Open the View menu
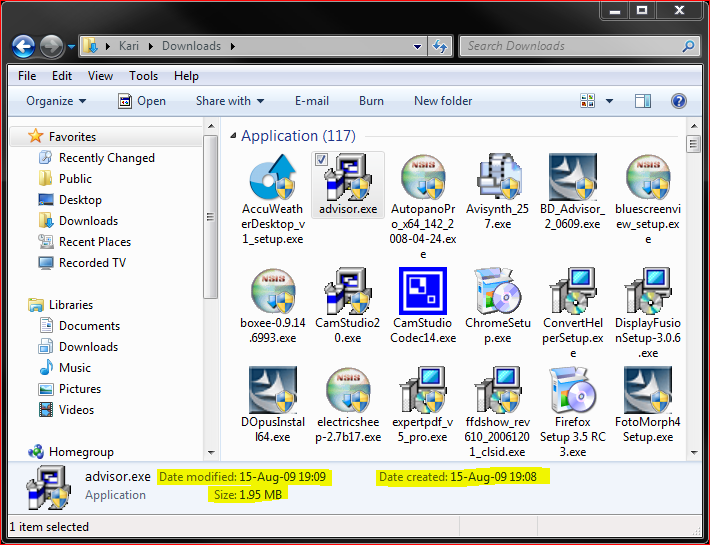The width and height of the screenshot is (710, 545). (100, 76)
